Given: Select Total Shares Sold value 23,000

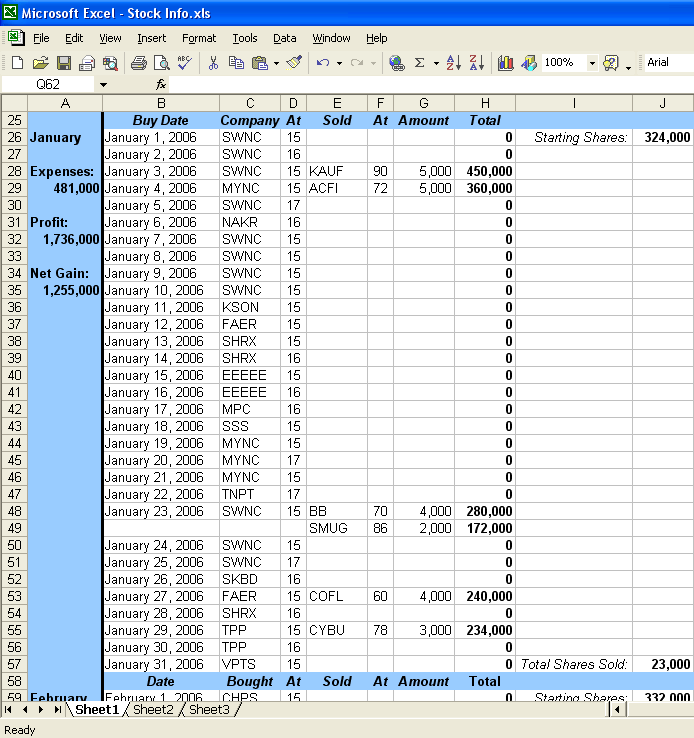Looking at the screenshot, I should point(662,664).
